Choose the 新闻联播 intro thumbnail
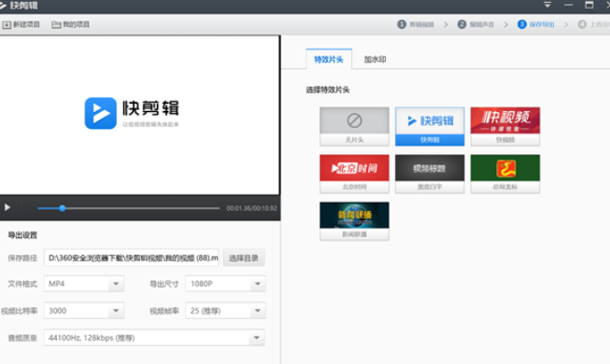Screen dimensions: 610x364 click(x=354, y=221)
